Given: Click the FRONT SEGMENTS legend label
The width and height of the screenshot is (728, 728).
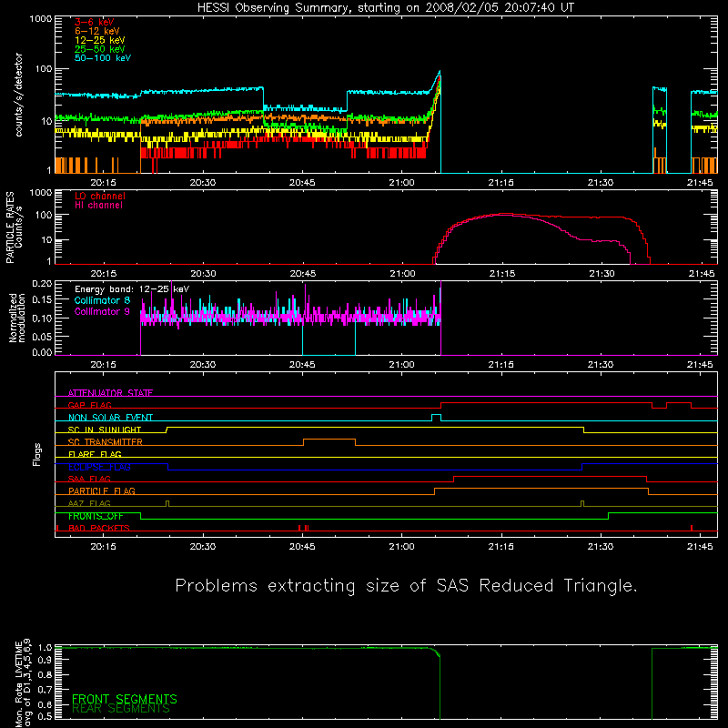Looking at the screenshot, I should click(125, 699).
